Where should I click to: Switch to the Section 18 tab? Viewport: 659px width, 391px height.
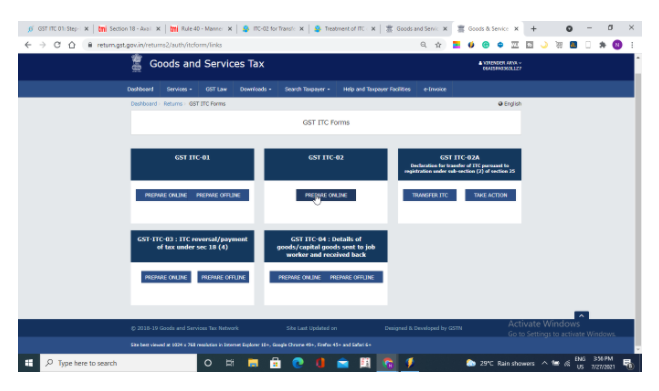coord(129,29)
